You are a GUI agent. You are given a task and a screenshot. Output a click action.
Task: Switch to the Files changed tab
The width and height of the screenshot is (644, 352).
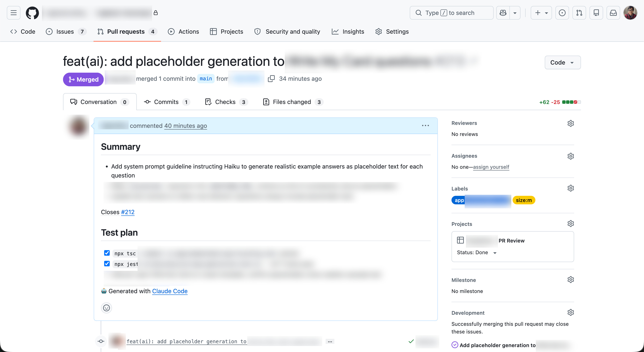(x=292, y=102)
